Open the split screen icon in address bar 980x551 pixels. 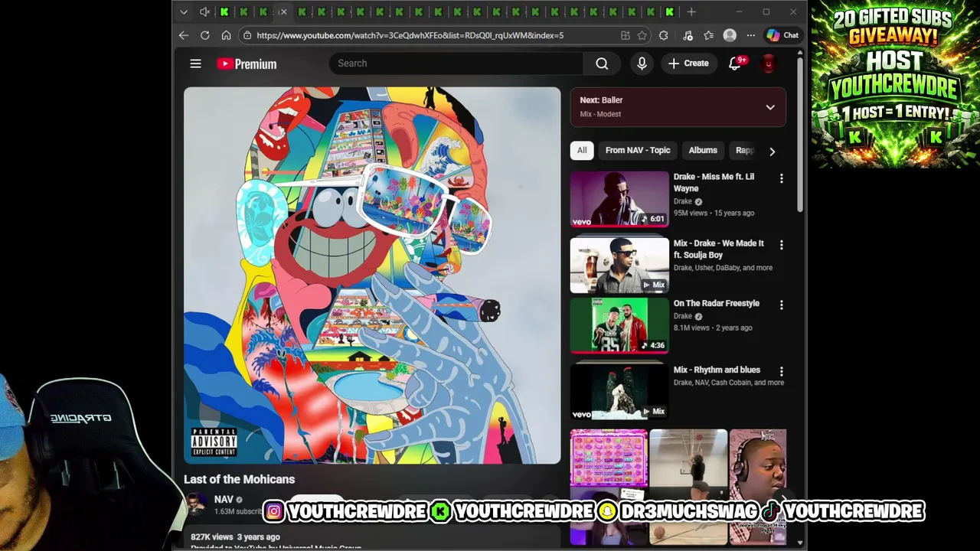tap(626, 35)
